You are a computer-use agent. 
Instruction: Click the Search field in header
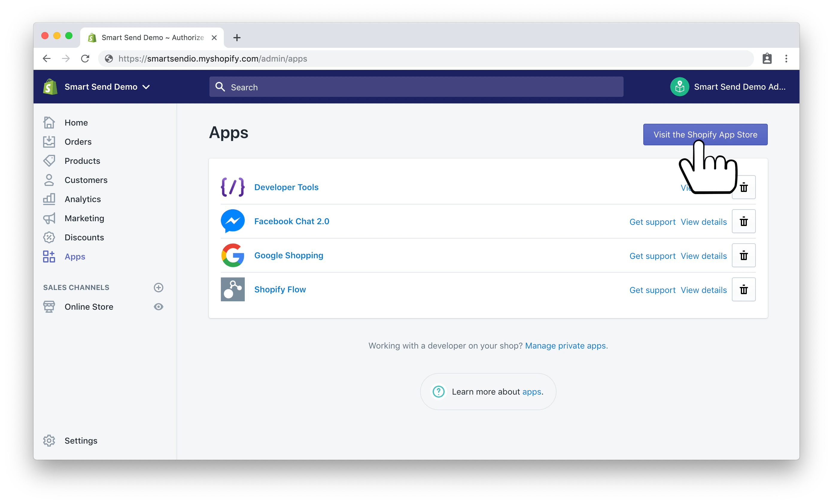pyautogui.click(x=416, y=87)
